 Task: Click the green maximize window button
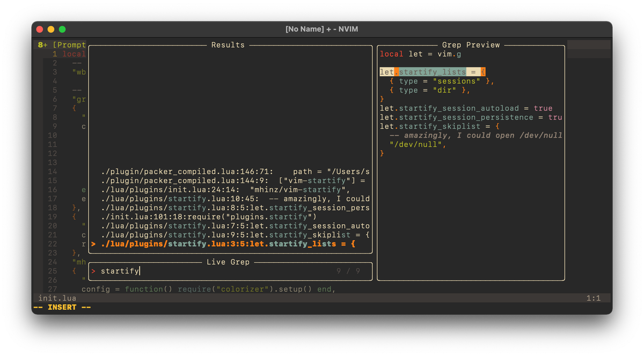(62, 29)
